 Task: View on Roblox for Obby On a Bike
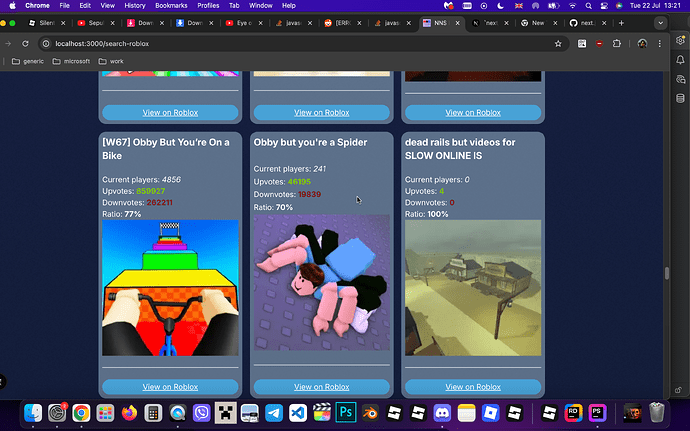pos(170,387)
